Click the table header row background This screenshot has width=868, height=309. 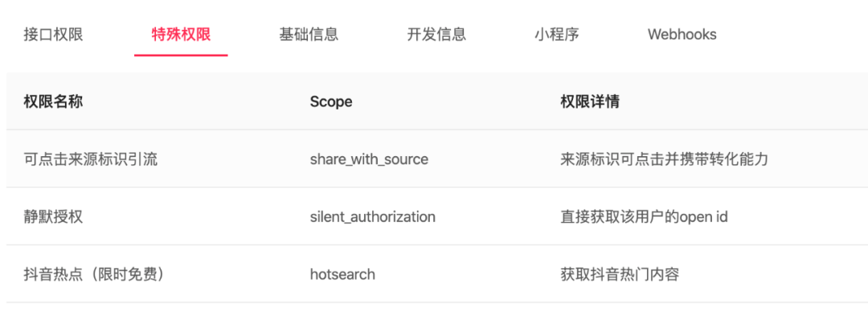437,101
